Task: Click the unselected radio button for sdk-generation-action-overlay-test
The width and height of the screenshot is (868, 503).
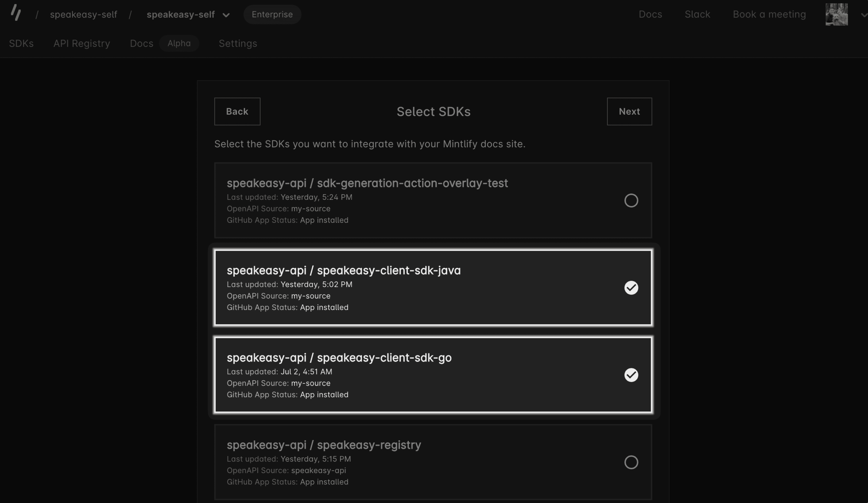Action: click(631, 200)
